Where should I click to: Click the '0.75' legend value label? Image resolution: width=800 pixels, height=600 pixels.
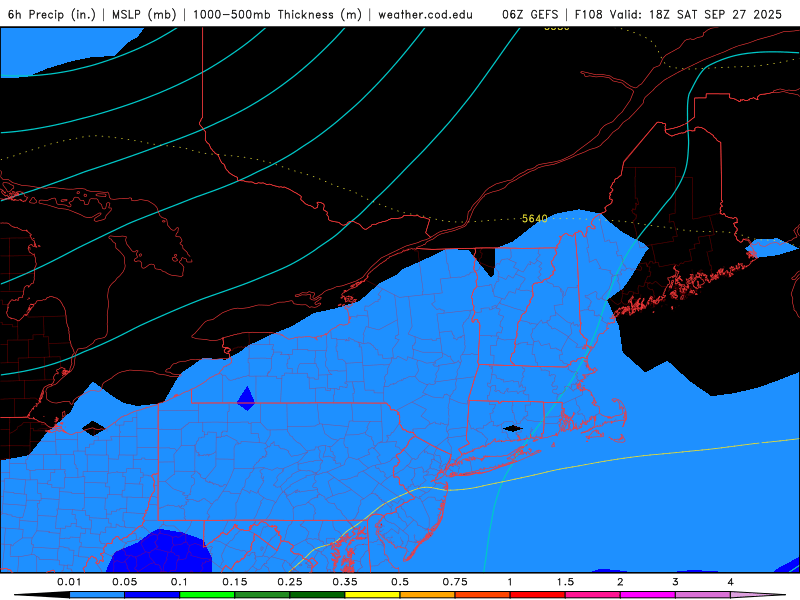(455, 582)
